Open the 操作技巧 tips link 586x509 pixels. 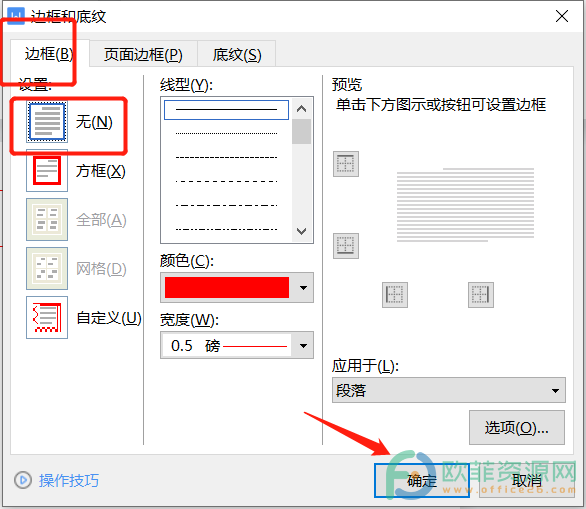point(69,480)
